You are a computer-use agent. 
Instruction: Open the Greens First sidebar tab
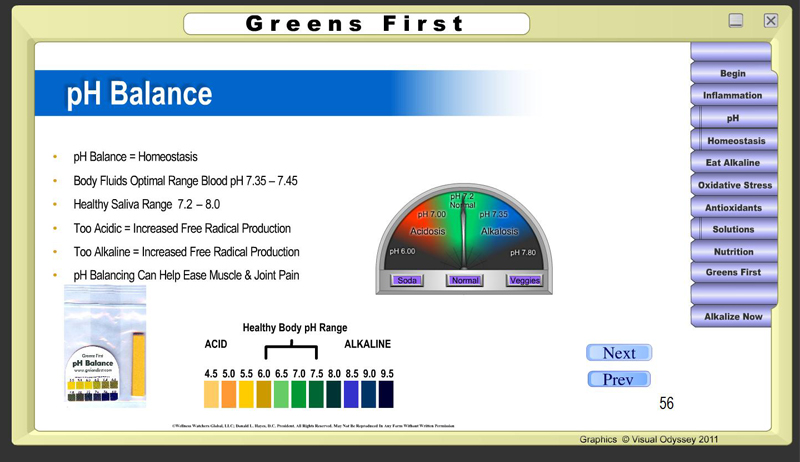point(732,272)
